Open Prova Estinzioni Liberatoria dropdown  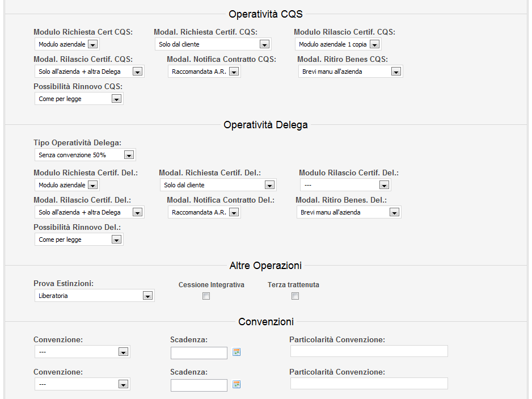[94, 296]
